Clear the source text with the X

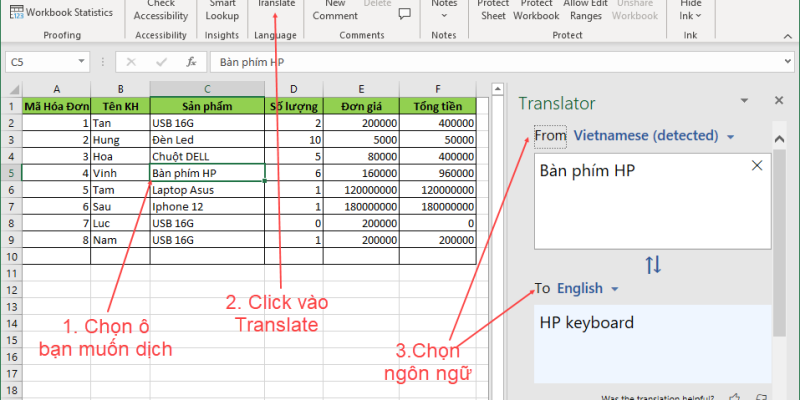[756, 166]
